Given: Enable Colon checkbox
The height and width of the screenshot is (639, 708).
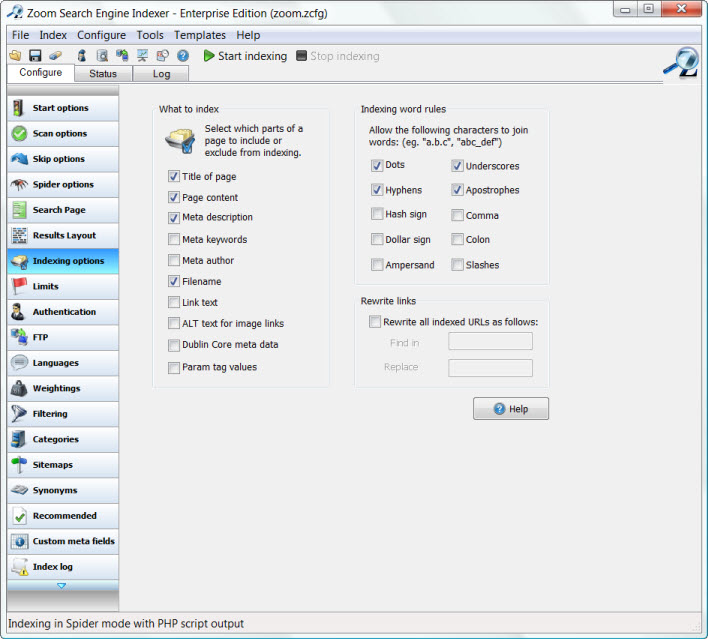Looking at the screenshot, I should tap(457, 239).
